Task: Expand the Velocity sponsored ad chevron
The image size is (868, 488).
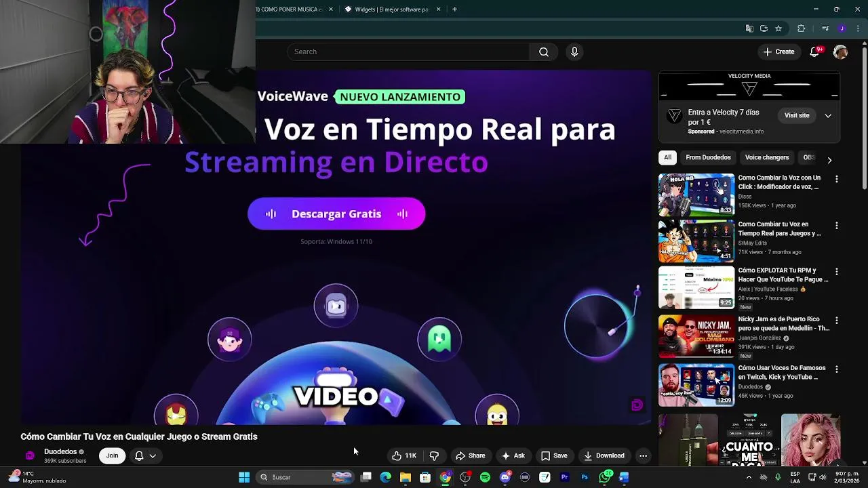Action: tap(828, 116)
